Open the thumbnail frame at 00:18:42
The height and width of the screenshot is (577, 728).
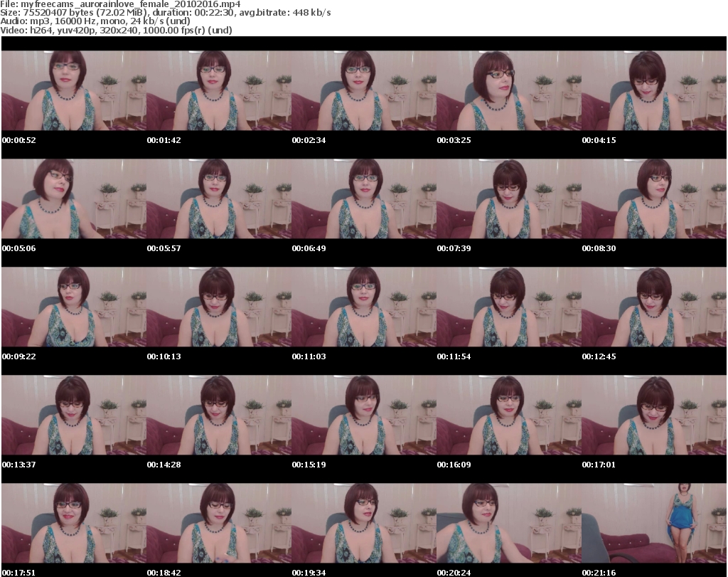[x=219, y=523]
